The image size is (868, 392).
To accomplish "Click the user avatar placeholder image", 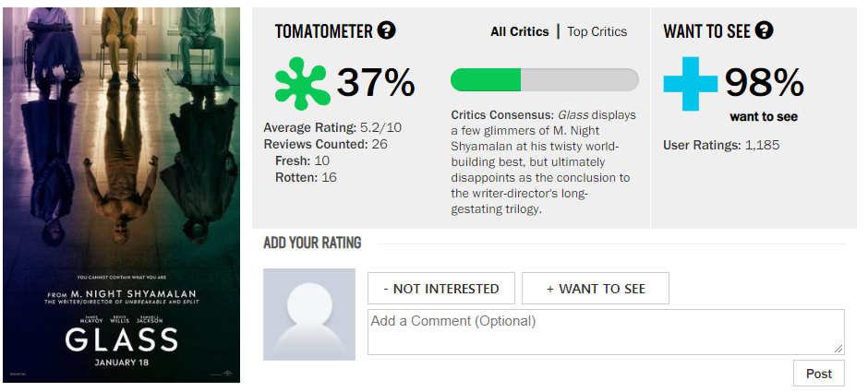I will point(309,315).
